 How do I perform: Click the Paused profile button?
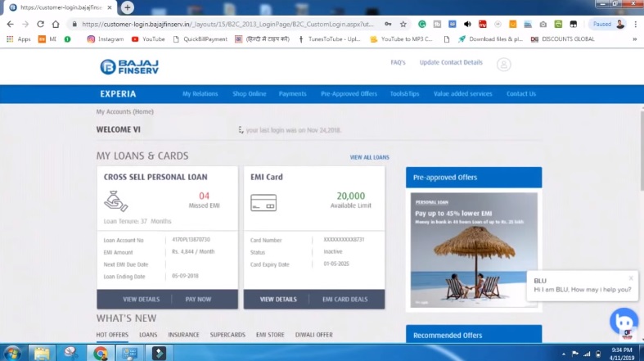(x=608, y=25)
